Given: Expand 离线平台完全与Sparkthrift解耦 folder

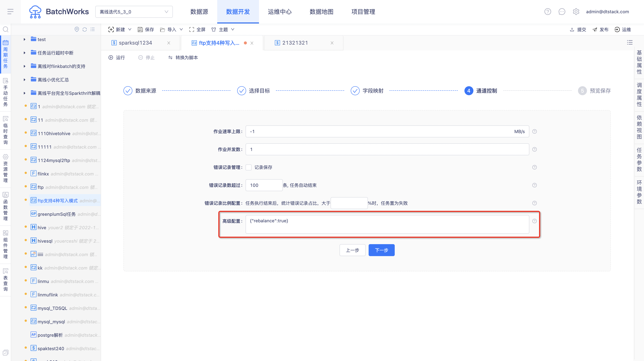Looking at the screenshot, I should [24, 93].
